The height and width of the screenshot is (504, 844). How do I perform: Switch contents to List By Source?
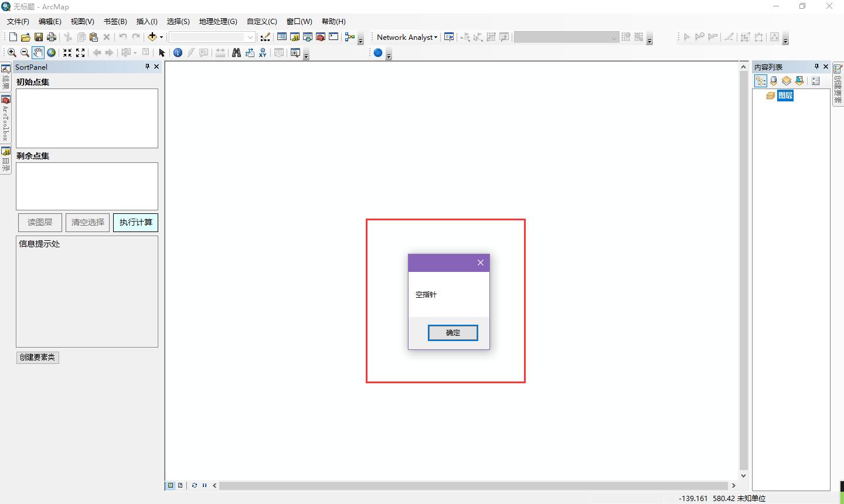tap(774, 81)
